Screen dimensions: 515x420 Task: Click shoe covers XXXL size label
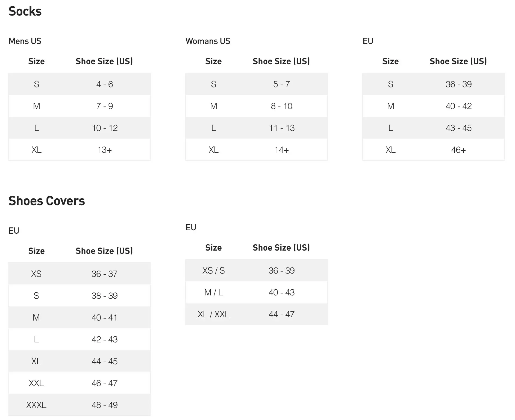click(x=36, y=405)
